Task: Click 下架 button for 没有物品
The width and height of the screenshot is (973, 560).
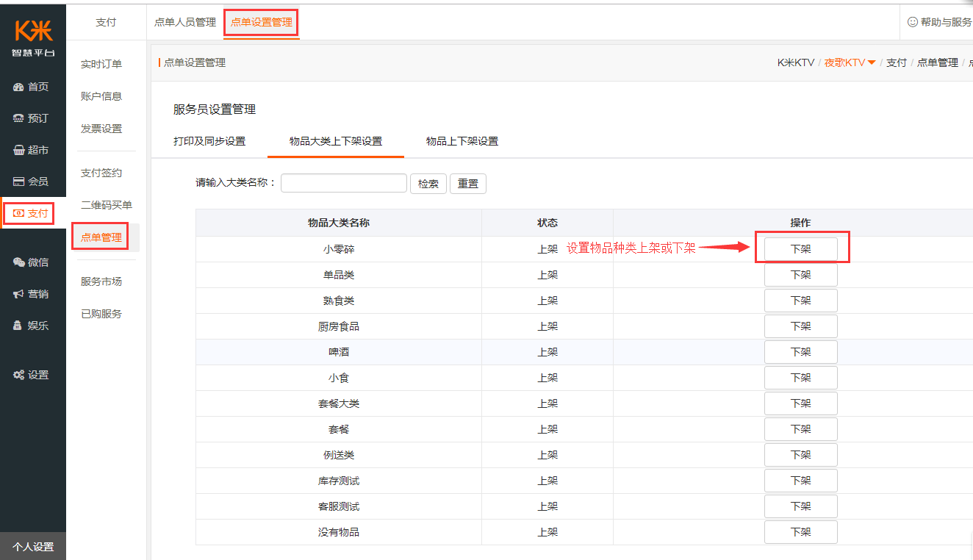Action: tap(801, 532)
